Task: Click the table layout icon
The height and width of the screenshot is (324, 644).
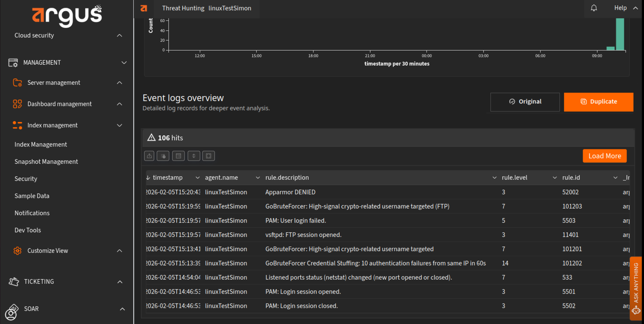Action: point(178,156)
